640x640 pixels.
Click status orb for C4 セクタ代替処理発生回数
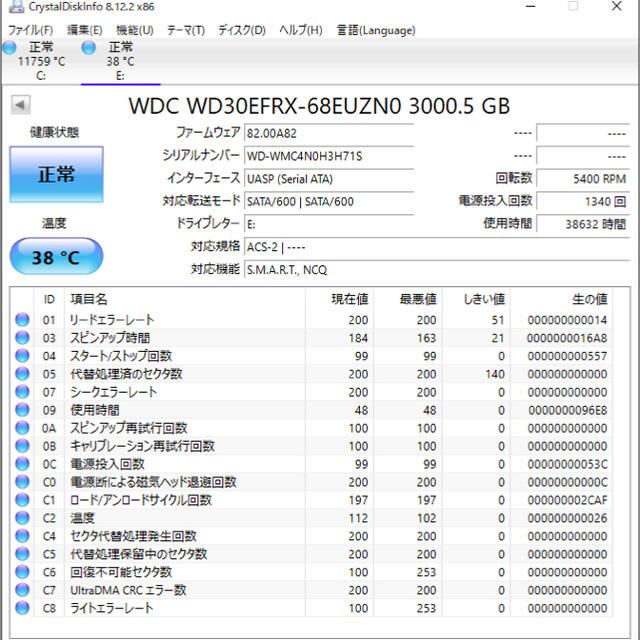(22, 536)
